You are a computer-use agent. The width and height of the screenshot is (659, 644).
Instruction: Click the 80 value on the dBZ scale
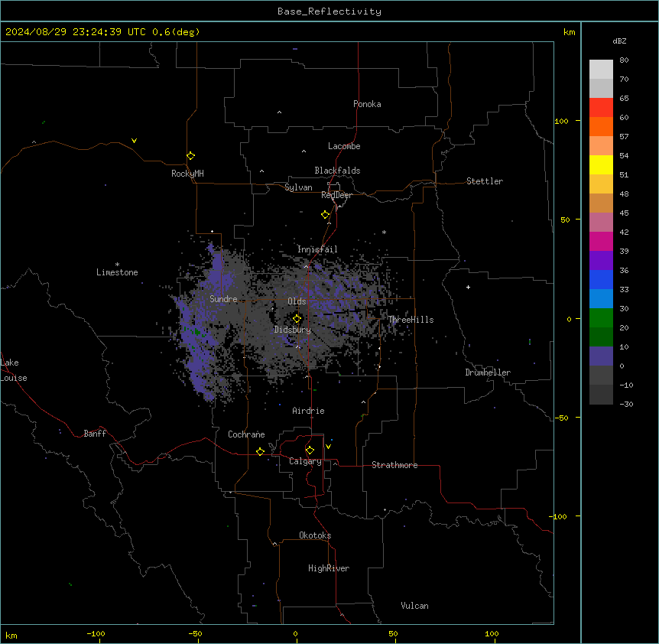pyautogui.click(x=624, y=60)
